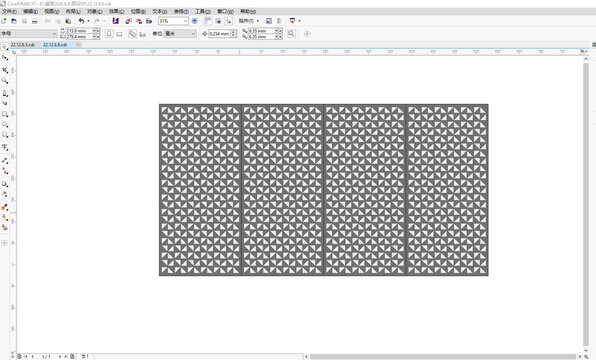
Task: Select the Freehand tool in the toolbox
Action: tap(5, 93)
